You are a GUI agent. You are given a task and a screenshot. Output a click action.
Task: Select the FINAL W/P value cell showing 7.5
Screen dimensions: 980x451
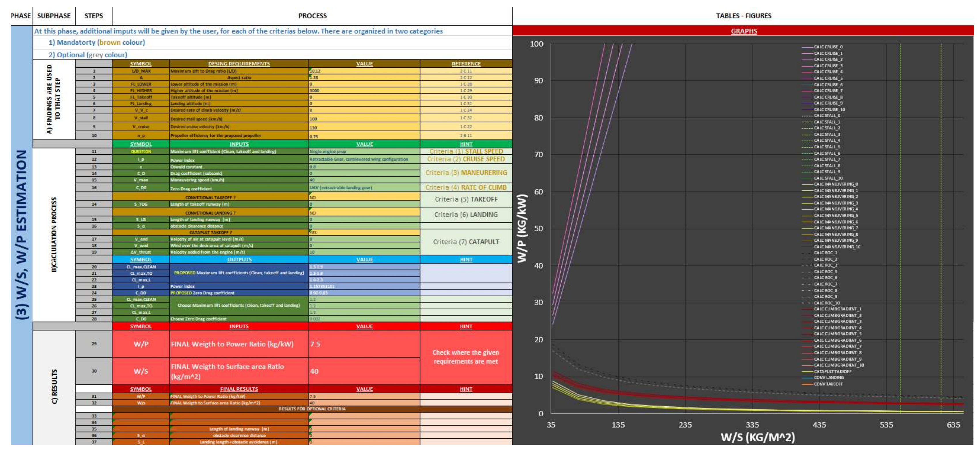click(364, 344)
